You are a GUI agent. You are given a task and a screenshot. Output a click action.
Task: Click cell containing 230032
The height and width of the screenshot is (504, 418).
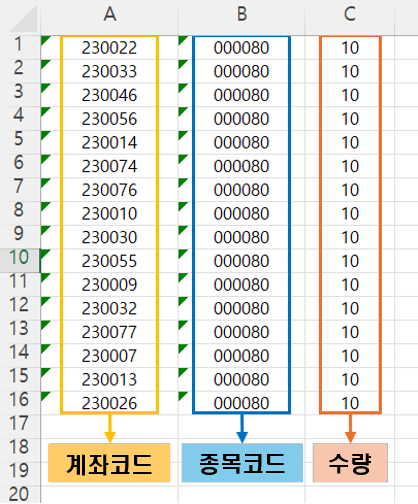109,308
